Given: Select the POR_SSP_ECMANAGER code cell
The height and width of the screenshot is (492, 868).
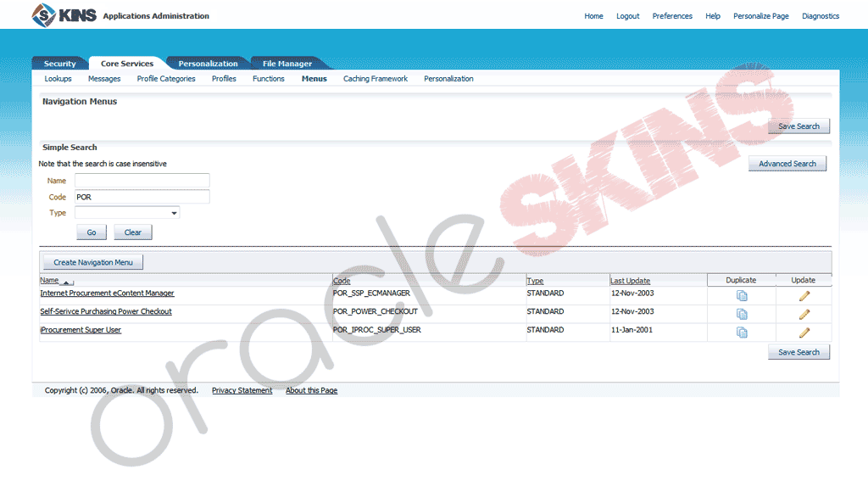Looking at the screenshot, I should point(371,294).
